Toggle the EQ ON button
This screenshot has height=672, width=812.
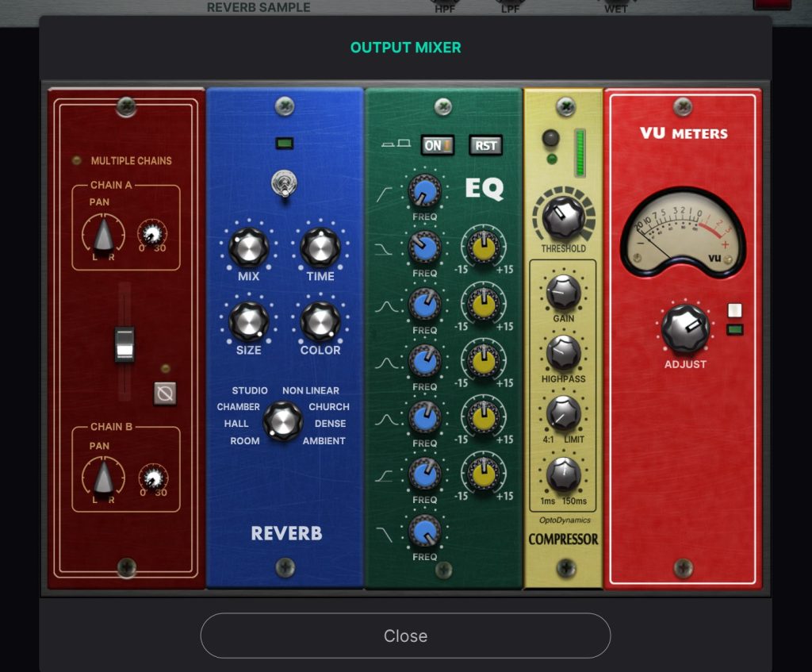tap(437, 146)
